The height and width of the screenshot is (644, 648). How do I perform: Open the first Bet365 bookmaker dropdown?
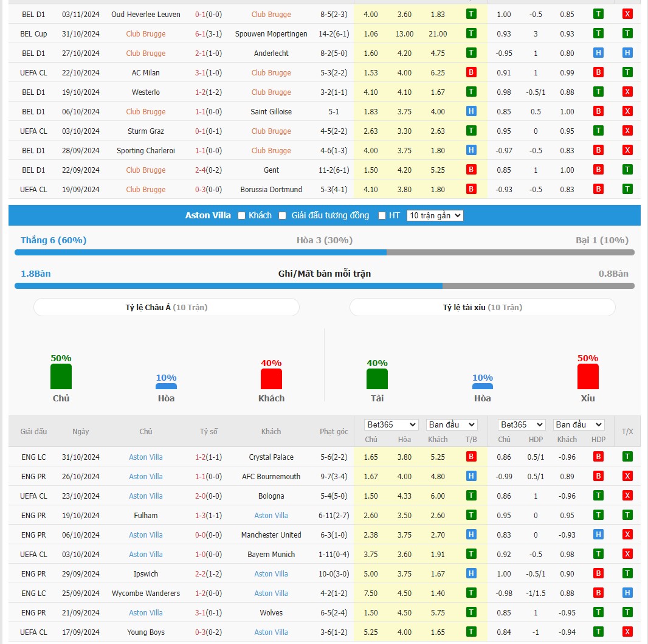[391, 425]
